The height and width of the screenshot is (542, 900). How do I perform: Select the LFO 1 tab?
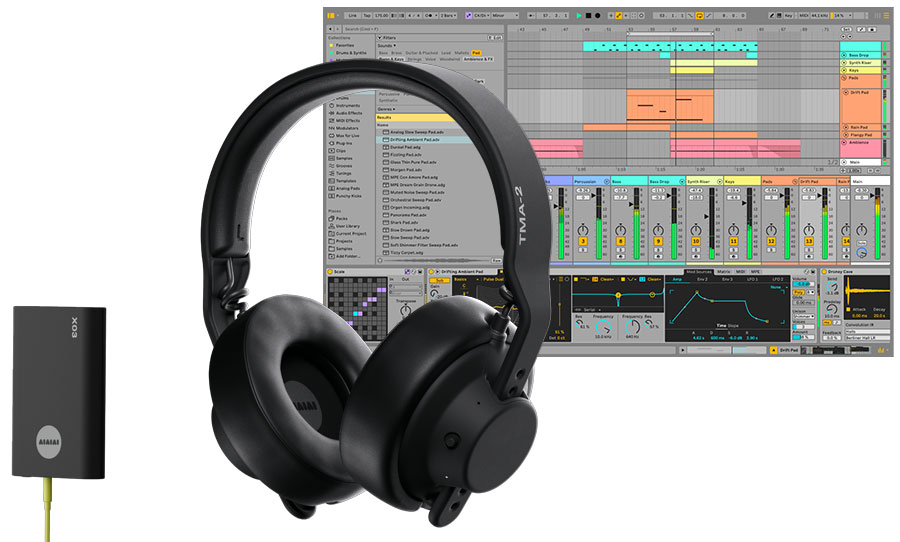tap(752, 279)
